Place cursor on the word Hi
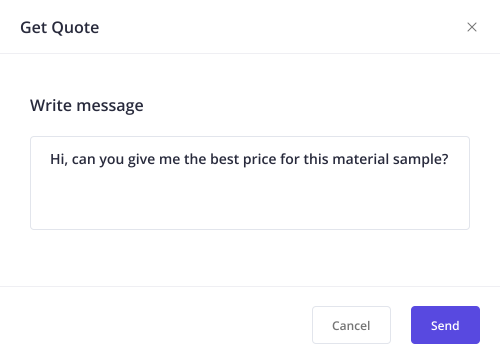This screenshot has width=500, height=364. coord(57,159)
